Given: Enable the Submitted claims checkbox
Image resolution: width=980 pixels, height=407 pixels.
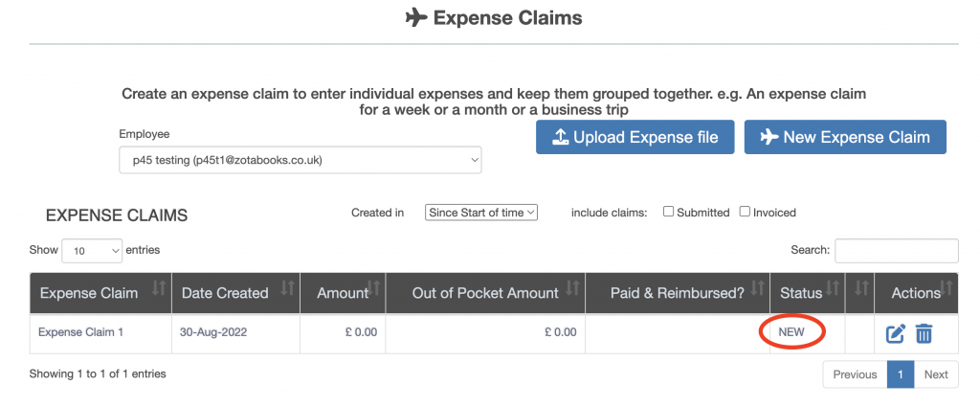Looking at the screenshot, I should (x=669, y=212).
